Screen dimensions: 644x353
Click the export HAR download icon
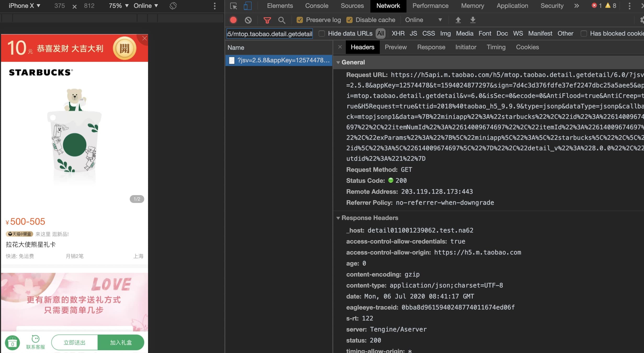473,20
